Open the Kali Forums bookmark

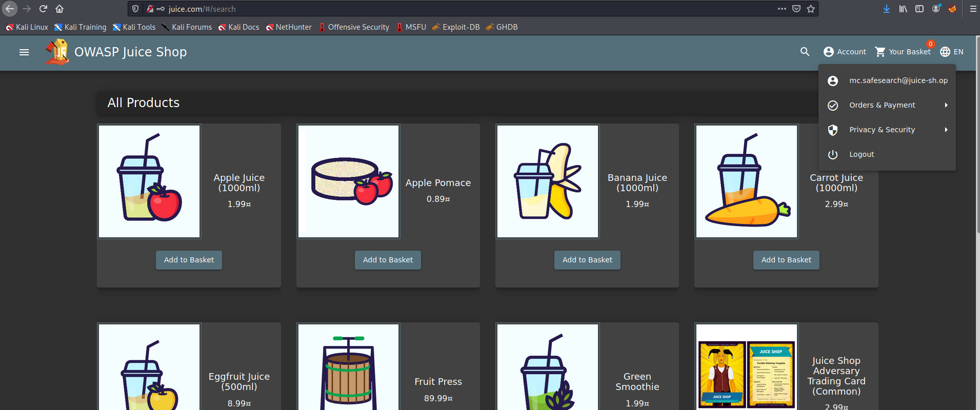(187, 27)
